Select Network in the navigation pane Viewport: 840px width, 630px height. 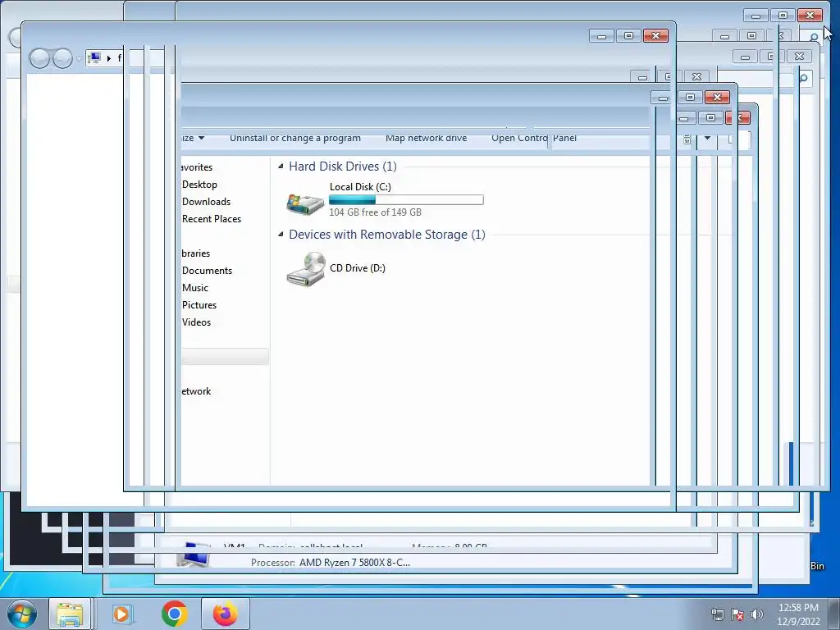[197, 391]
